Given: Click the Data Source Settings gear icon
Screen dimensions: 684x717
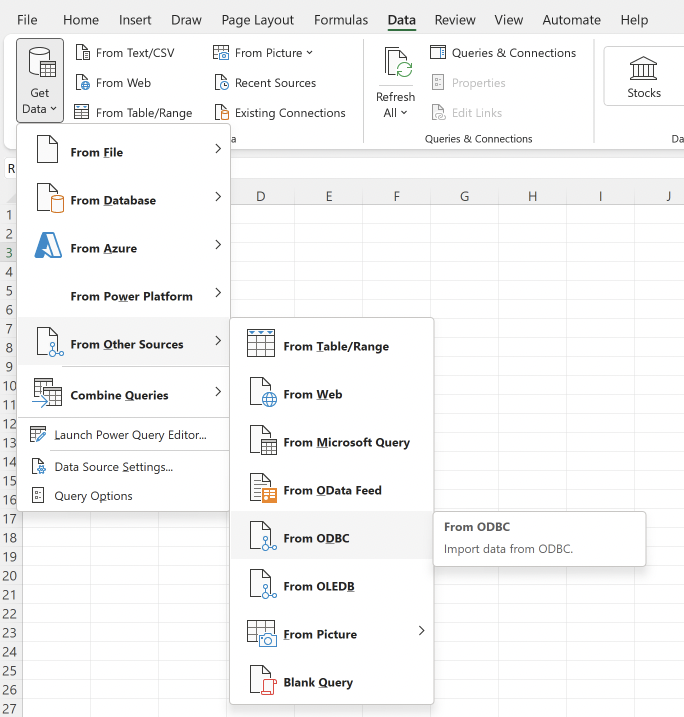Looking at the screenshot, I should pyautogui.click(x=39, y=466).
